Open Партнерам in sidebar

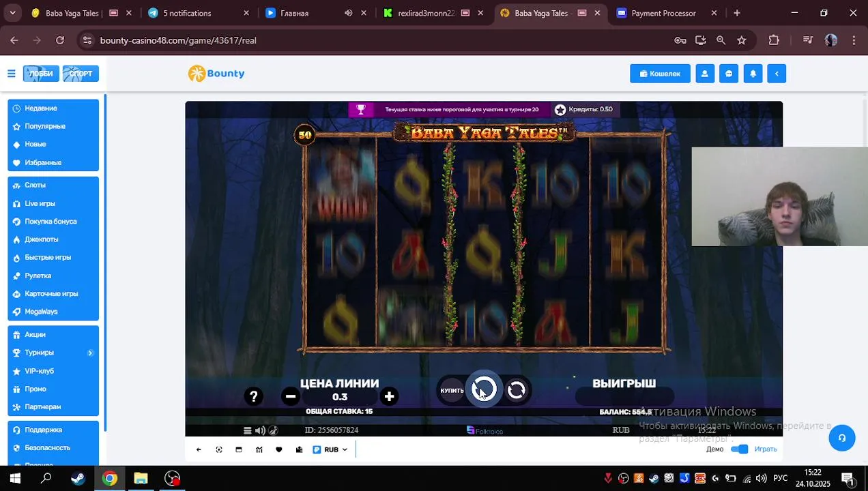point(53,407)
